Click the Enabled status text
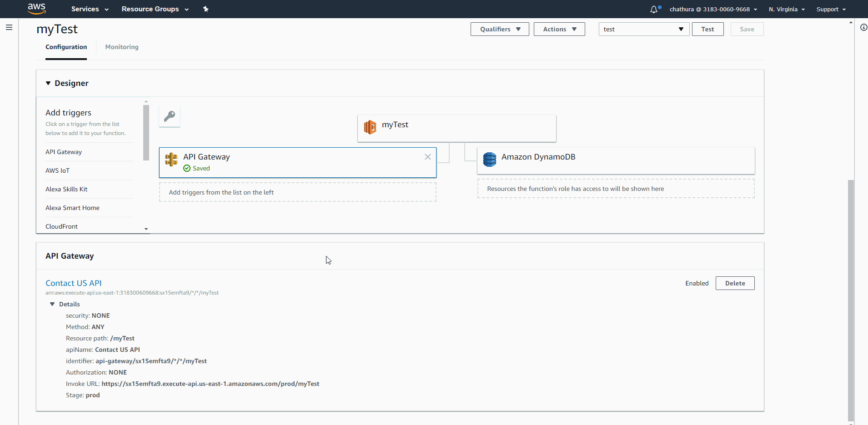 [697, 283]
